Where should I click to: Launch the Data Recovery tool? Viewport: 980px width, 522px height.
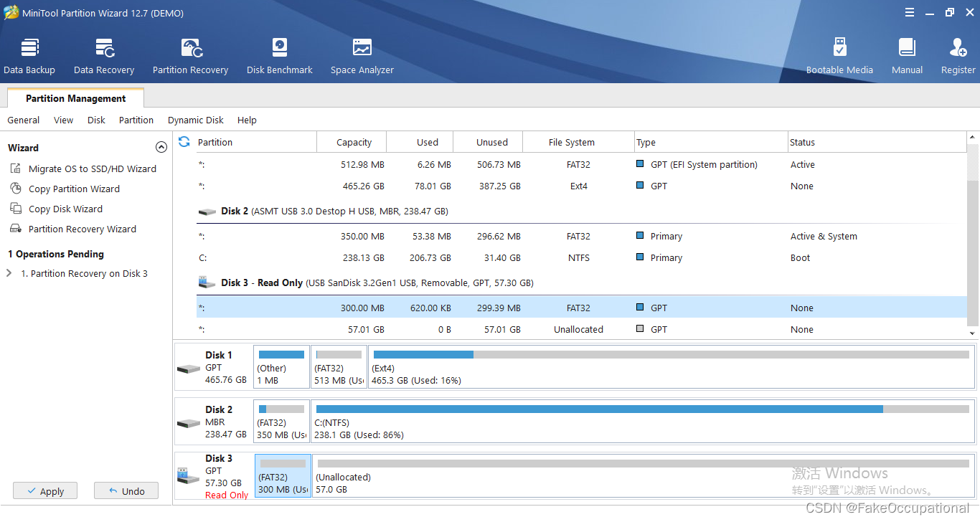tap(104, 57)
